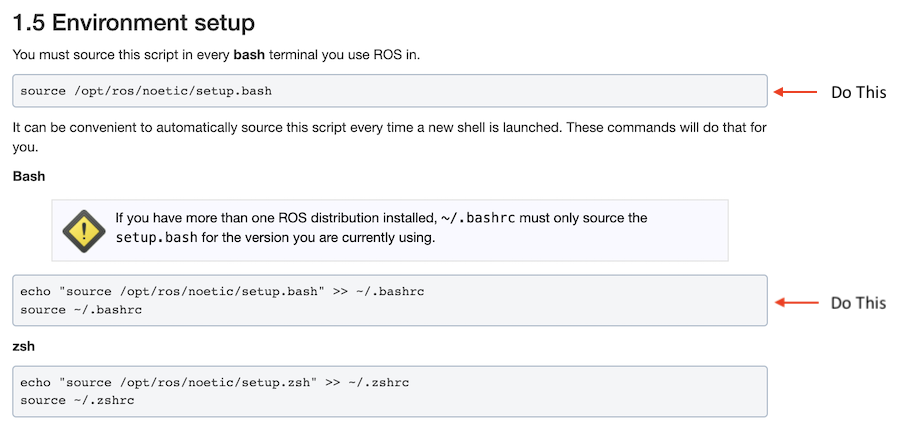Click the yellow warning diamond icon
Image resolution: width=900 pixels, height=434 pixels.
(x=84, y=230)
